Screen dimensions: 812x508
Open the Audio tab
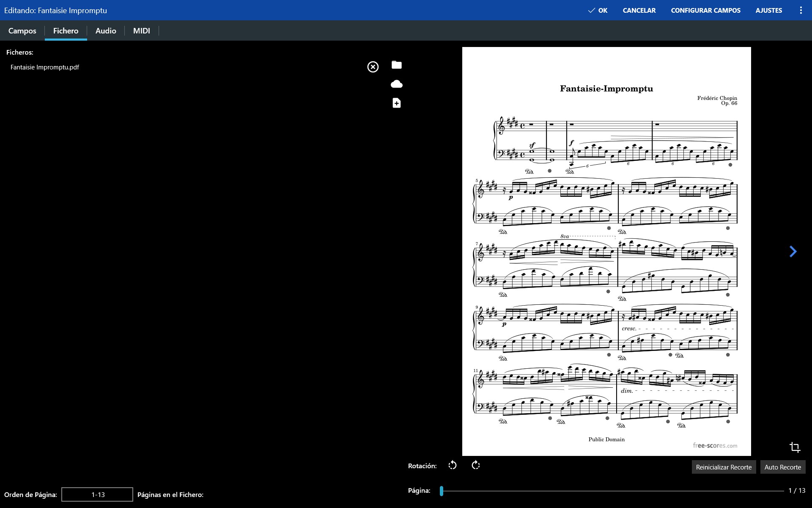[106, 30]
